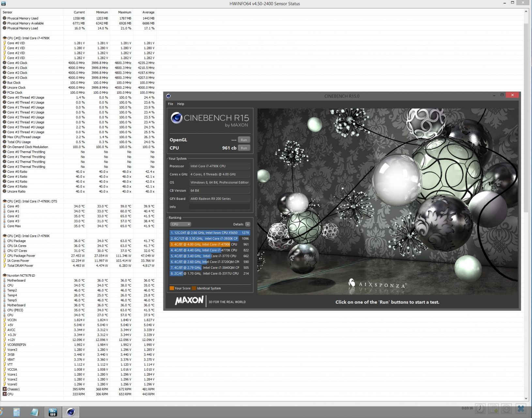
Task: Click the rendered spheres preview image
Action: tap(388, 201)
